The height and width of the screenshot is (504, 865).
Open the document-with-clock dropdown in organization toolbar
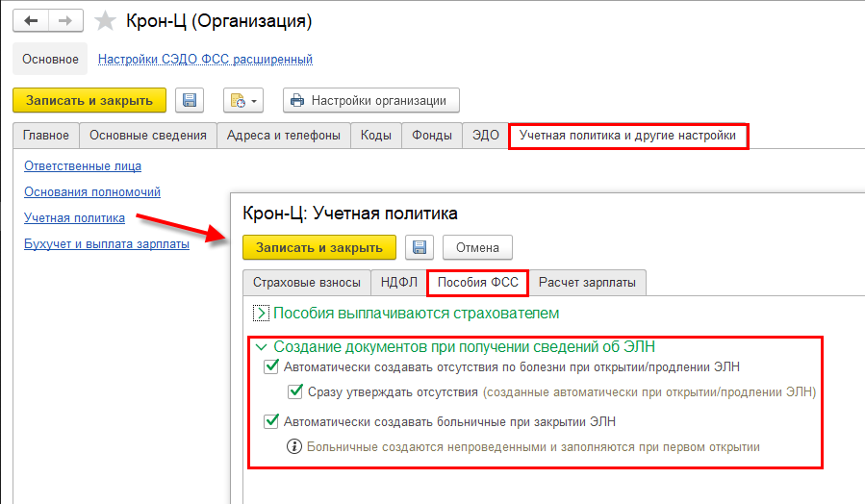coord(243,100)
